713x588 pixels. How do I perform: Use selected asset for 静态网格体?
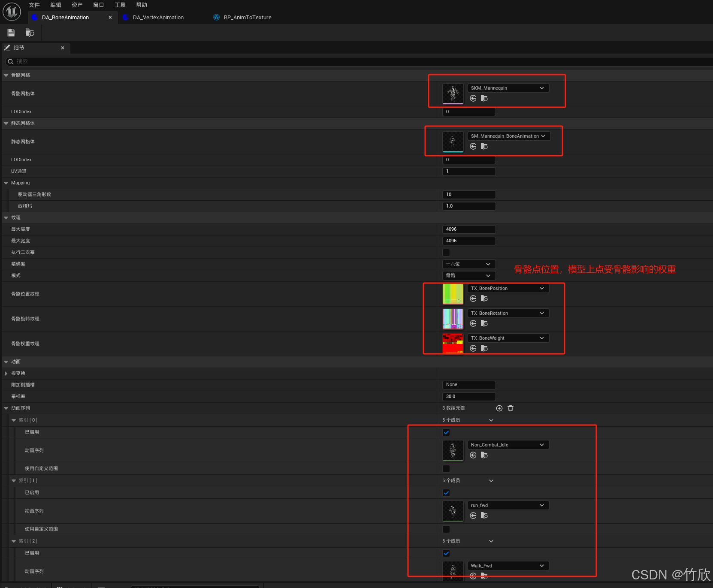pyautogui.click(x=473, y=146)
